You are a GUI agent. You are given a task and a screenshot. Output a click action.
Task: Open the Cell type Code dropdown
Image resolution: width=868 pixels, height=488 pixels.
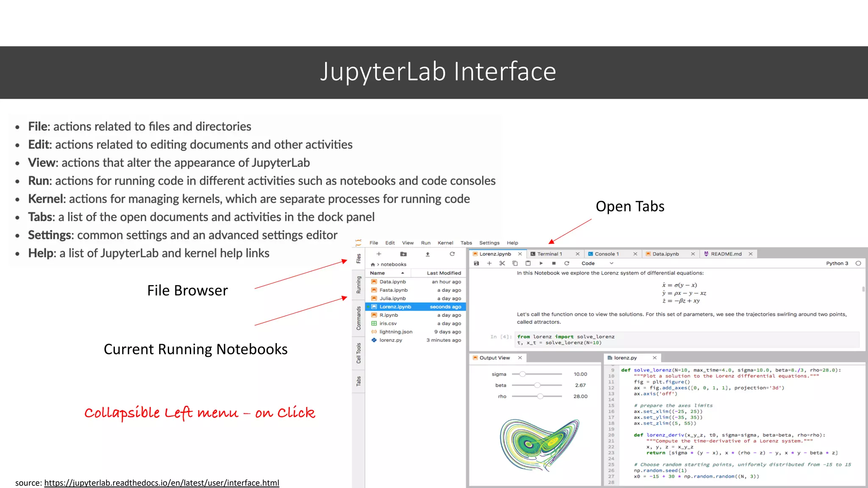[597, 263]
